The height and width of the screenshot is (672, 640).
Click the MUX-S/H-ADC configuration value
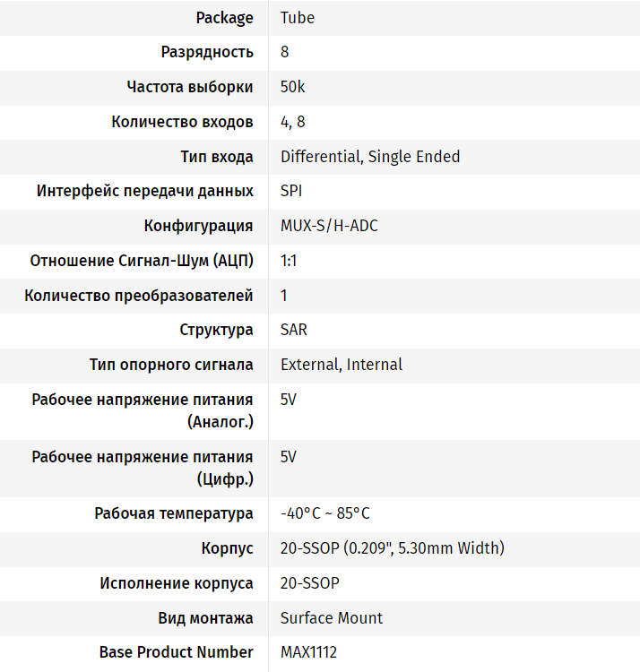(x=329, y=226)
